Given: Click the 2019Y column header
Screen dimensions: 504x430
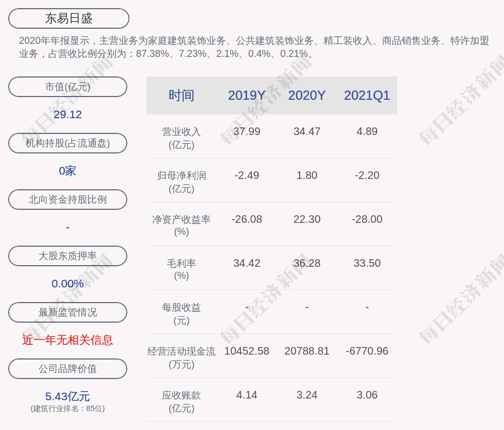Looking at the screenshot, I should click(247, 95).
